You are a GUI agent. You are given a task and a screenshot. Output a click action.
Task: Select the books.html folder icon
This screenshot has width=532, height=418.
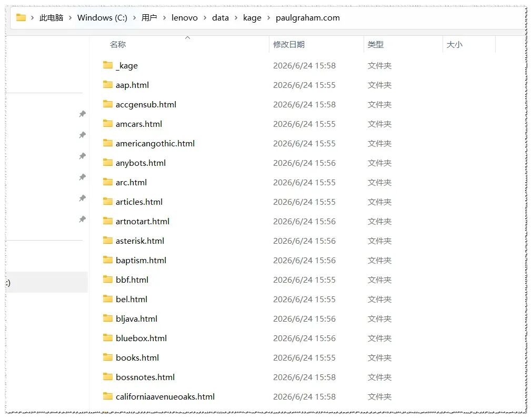pos(108,357)
